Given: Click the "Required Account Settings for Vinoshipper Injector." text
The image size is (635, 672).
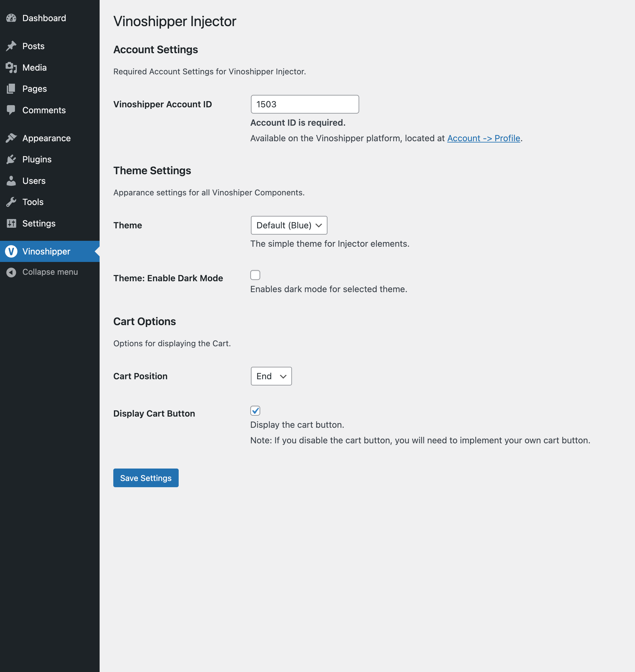Looking at the screenshot, I should tap(209, 71).
